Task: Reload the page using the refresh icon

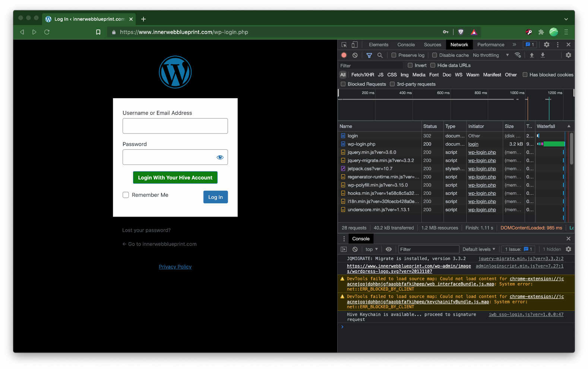Action: coord(47,32)
